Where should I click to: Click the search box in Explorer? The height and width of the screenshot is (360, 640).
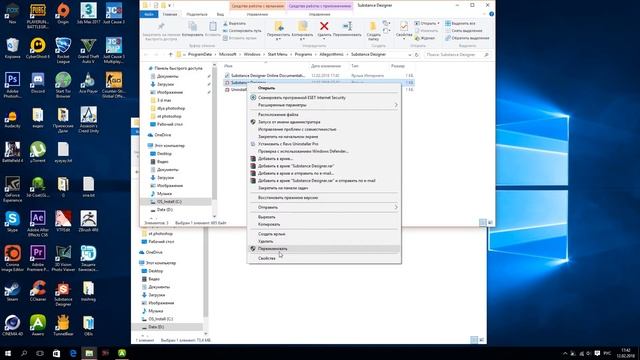456,55
